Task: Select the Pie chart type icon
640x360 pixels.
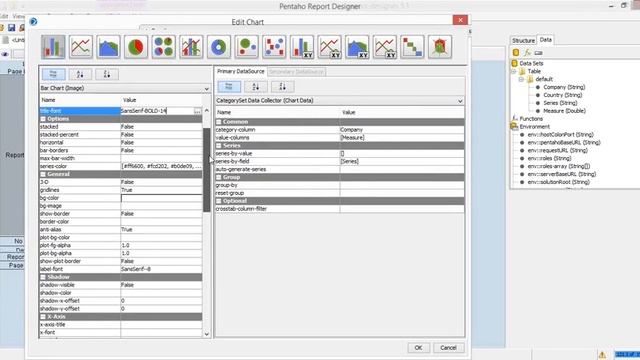Action: click(x=136, y=47)
